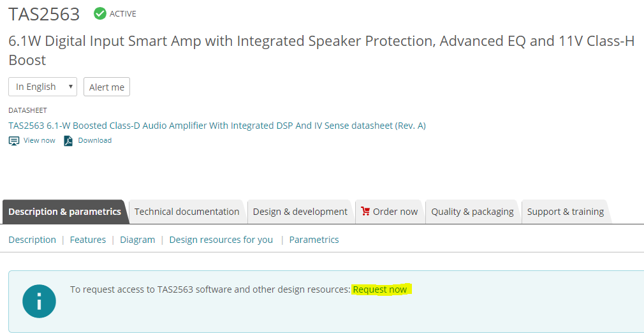
Task: Click the highlighted Request now link
Action: (379, 289)
